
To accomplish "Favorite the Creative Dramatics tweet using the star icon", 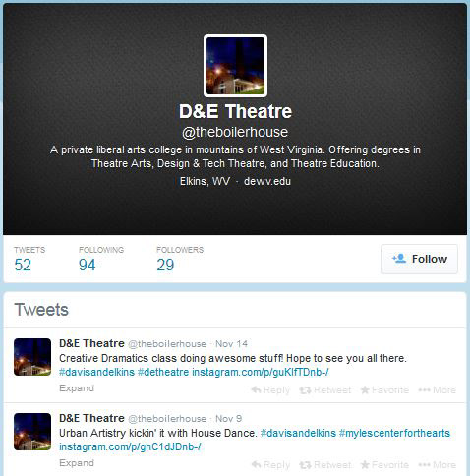I will (x=365, y=389).
